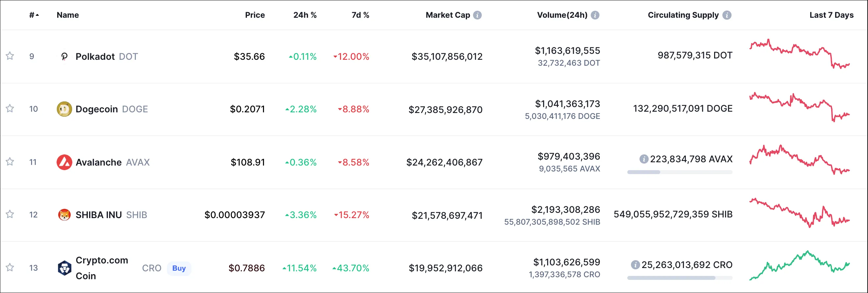The height and width of the screenshot is (293, 868).
Task: Click Crypto.com Coin price $0.7886
Action: click(x=247, y=268)
